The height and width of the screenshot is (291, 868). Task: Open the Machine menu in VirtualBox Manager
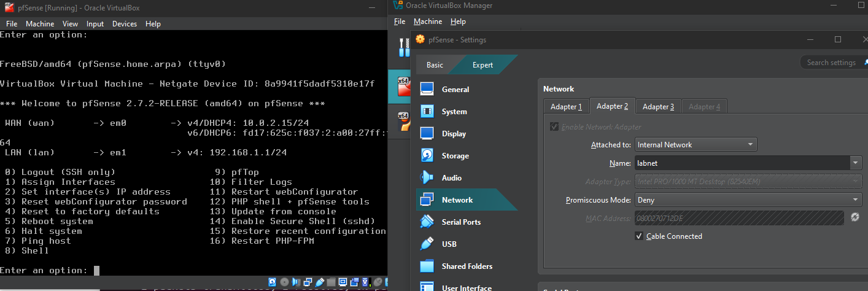[x=428, y=21]
